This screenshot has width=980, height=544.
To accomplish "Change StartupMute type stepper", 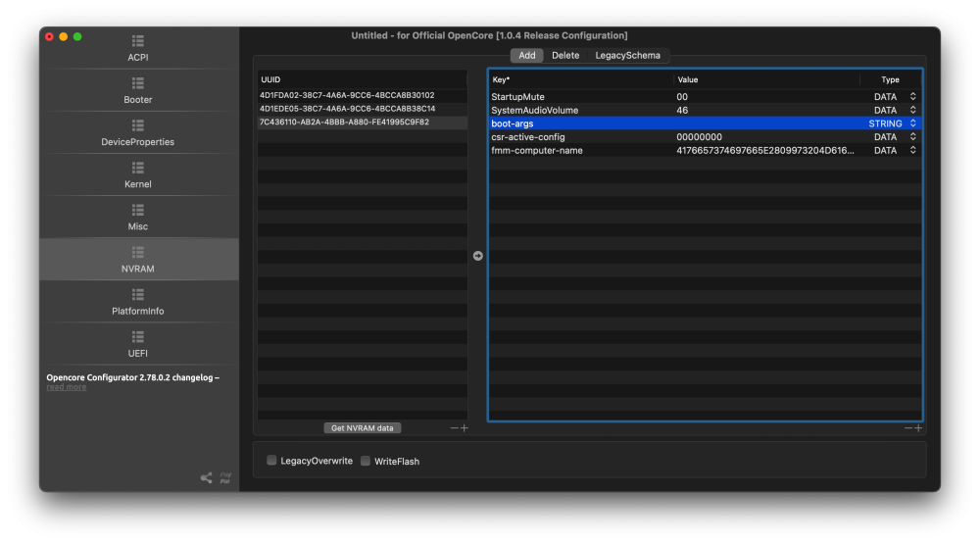I will [913, 96].
